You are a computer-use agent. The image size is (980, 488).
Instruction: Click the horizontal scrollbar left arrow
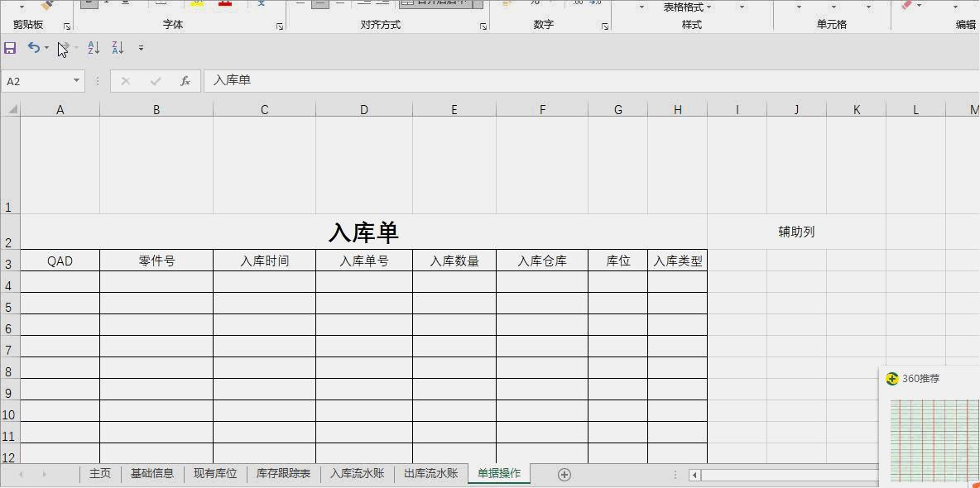[694, 474]
